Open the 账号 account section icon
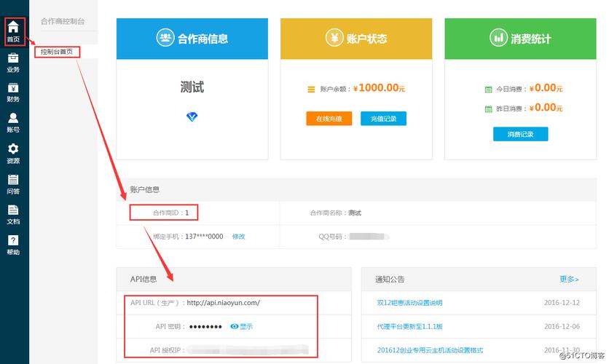This screenshot has height=364, width=609. pyautogui.click(x=13, y=122)
